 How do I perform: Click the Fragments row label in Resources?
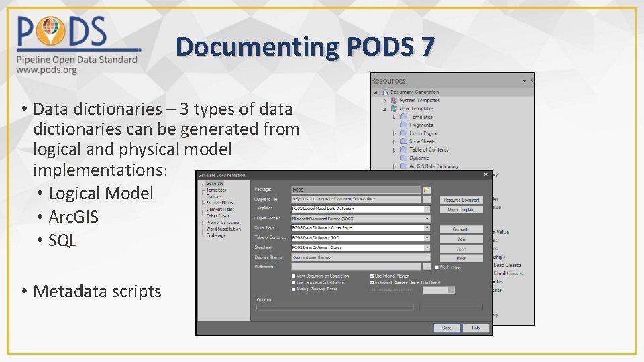(421, 125)
